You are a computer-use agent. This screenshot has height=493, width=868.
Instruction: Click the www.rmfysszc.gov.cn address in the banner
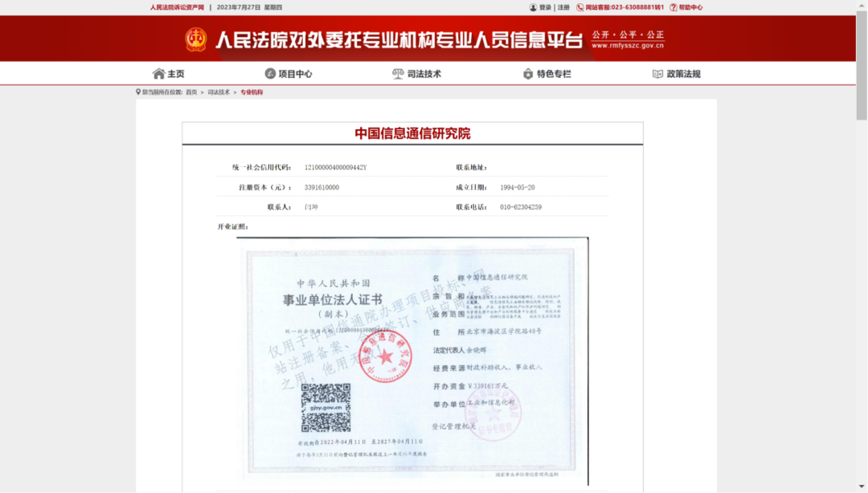(628, 46)
